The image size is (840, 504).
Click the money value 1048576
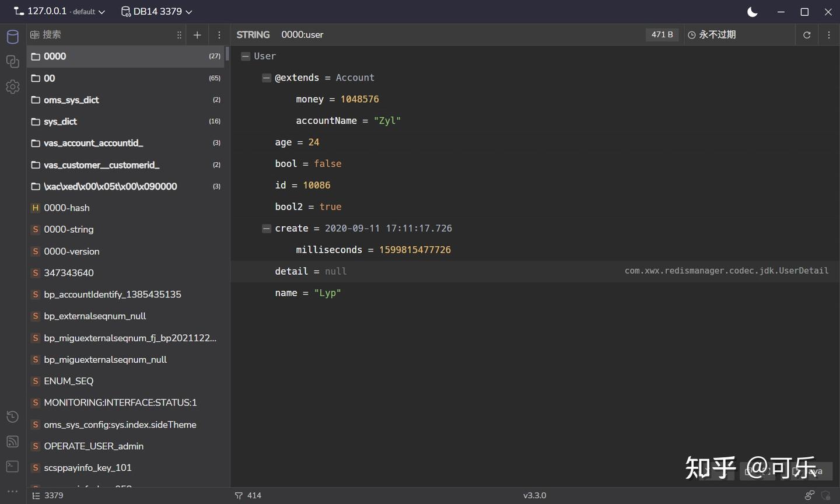(359, 99)
